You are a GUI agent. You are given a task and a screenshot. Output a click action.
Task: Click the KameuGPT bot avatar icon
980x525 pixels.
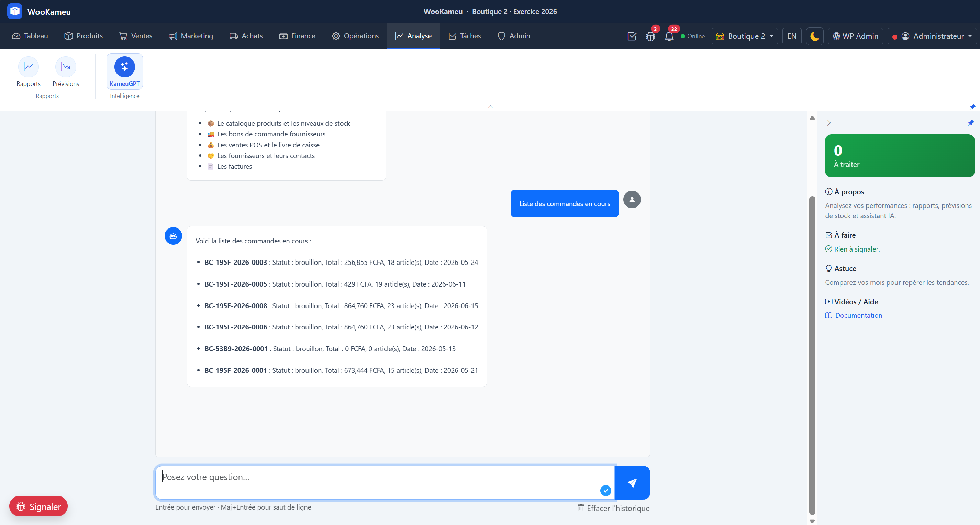coord(173,236)
